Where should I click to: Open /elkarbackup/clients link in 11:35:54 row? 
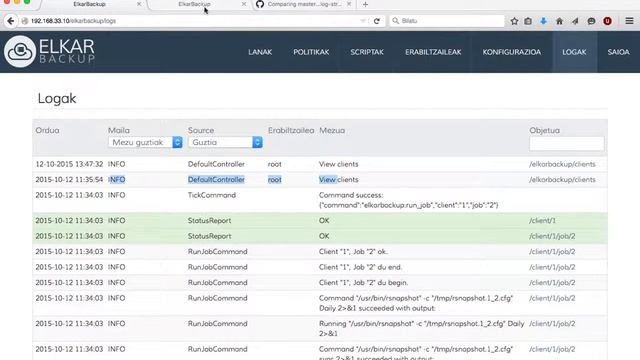tap(562, 180)
